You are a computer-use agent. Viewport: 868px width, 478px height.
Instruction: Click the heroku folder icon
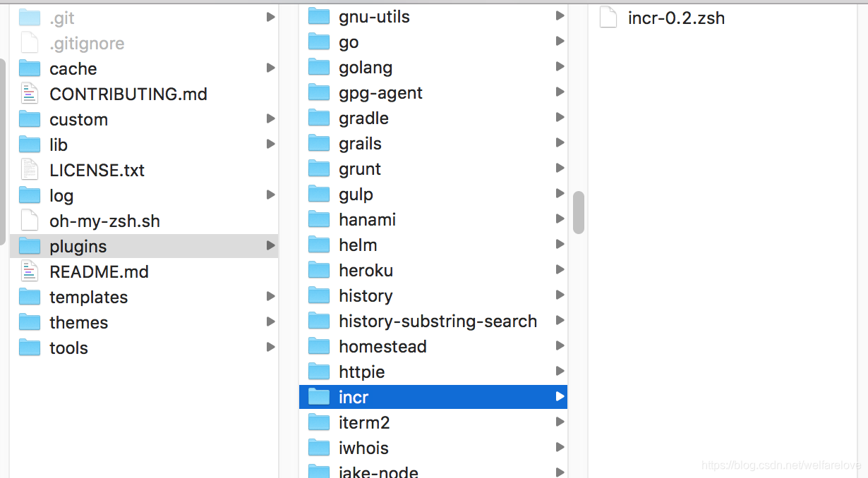pyautogui.click(x=320, y=270)
